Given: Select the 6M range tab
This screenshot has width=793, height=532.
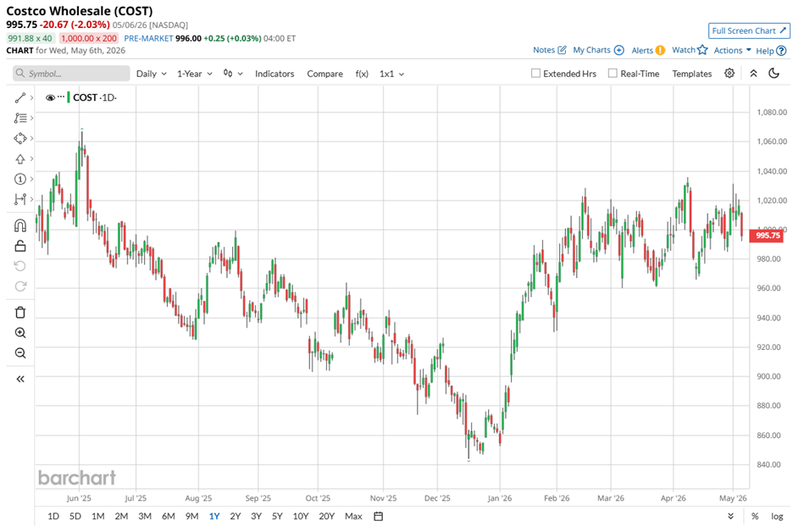Looking at the screenshot, I should (x=168, y=516).
